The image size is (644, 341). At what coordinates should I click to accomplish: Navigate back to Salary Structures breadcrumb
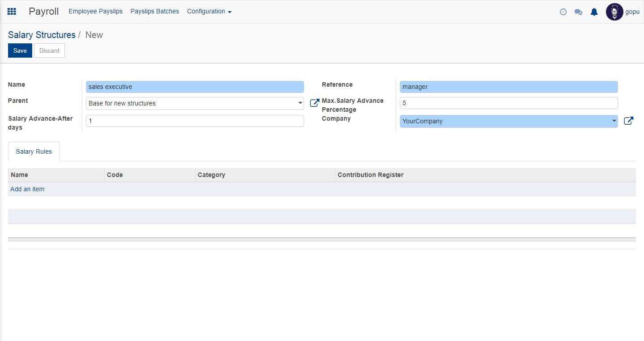tap(42, 35)
